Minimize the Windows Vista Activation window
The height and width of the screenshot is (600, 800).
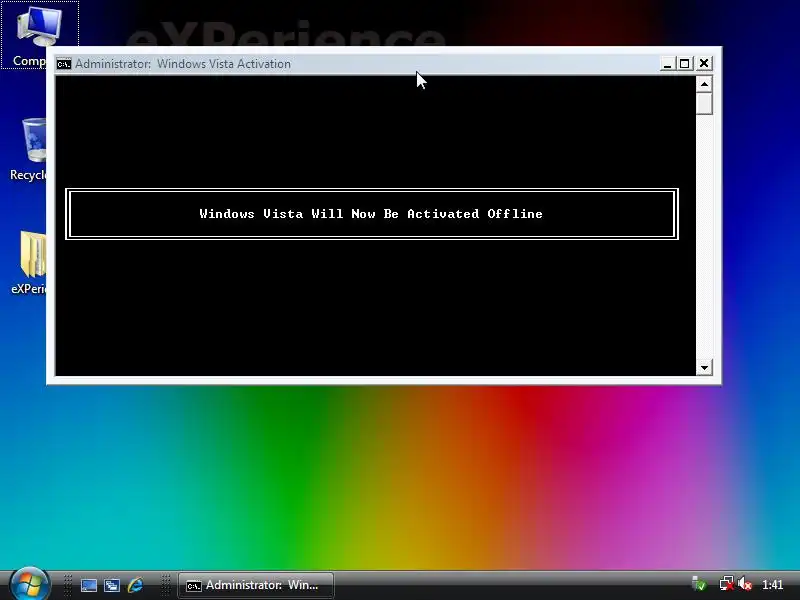click(x=667, y=64)
